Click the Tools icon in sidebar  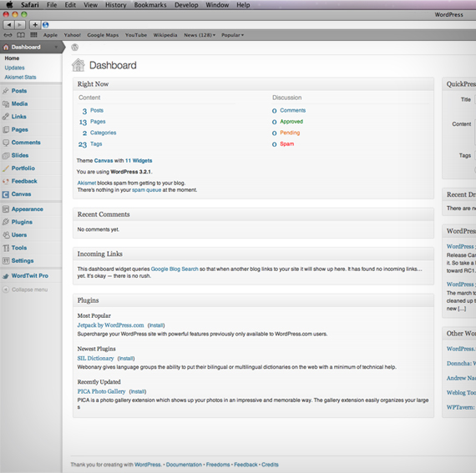(x=6, y=248)
